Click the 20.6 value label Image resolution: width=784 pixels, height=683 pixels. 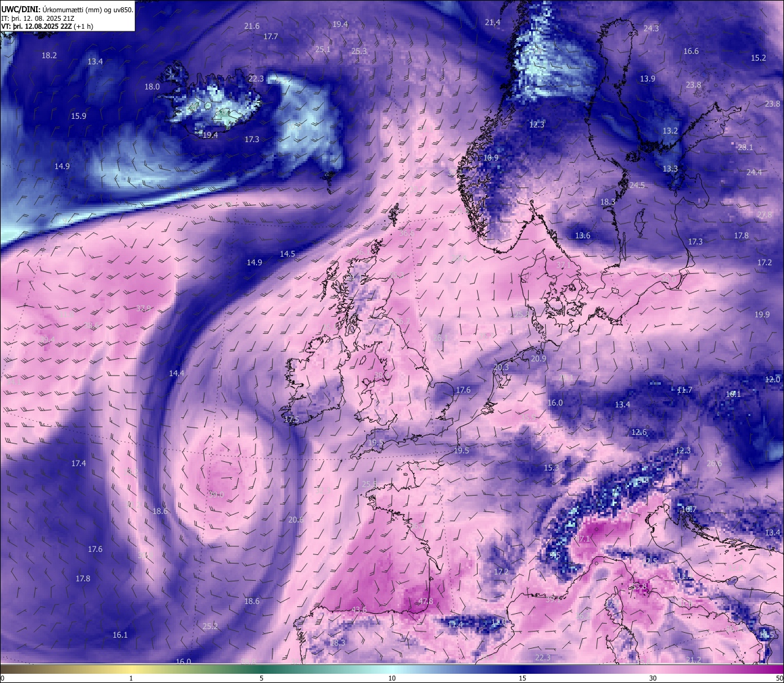tap(295, 520)
